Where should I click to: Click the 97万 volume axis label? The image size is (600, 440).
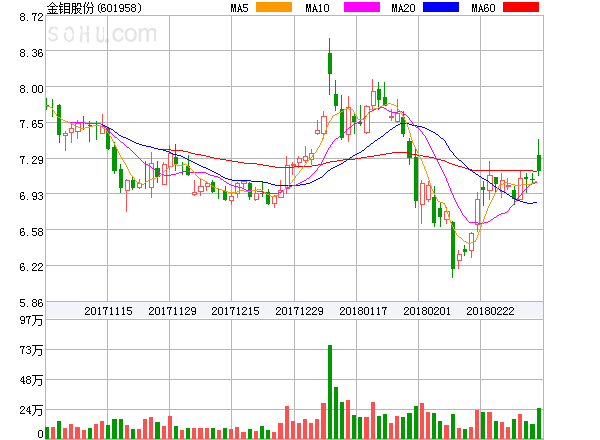[31, 320]
